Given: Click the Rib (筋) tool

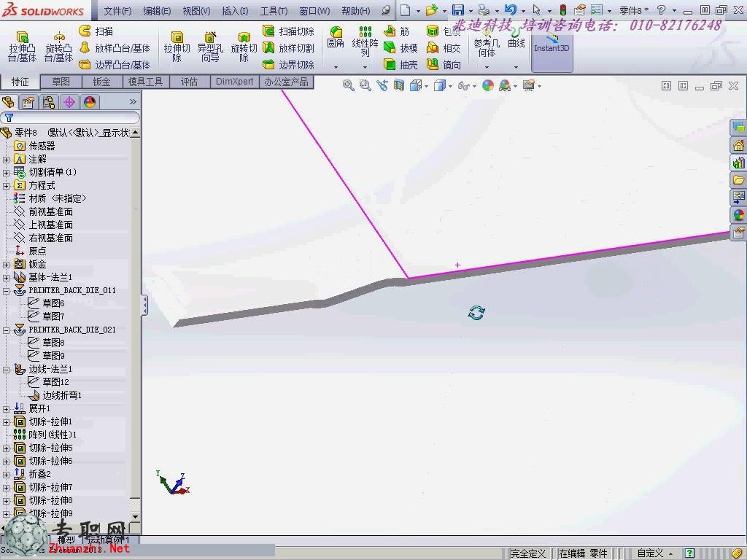Looking at the screenshot, I should (x=397, y=31).
